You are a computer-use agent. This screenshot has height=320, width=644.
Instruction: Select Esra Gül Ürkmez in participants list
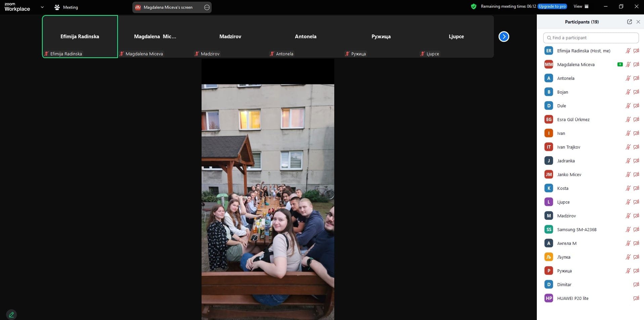[x=591, y=120]
